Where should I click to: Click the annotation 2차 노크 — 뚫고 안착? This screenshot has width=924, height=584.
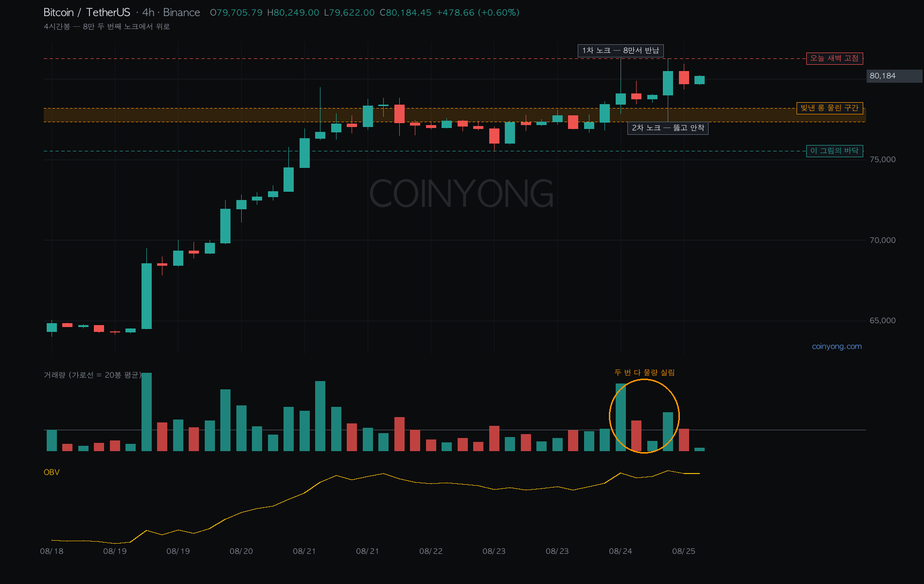(668, 128)
